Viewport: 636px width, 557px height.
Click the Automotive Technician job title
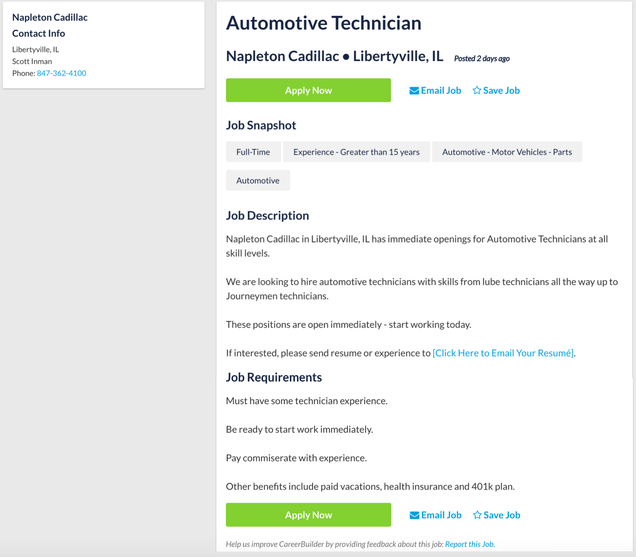(324, 23)
